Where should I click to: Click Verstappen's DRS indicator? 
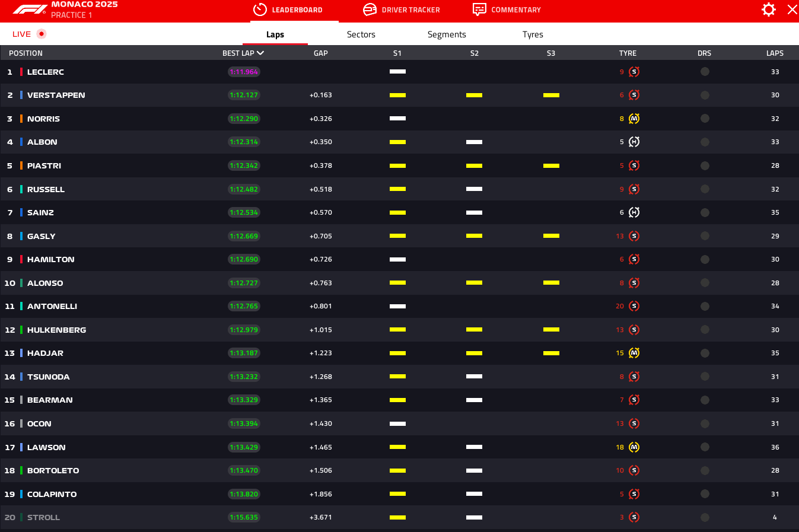705,95
